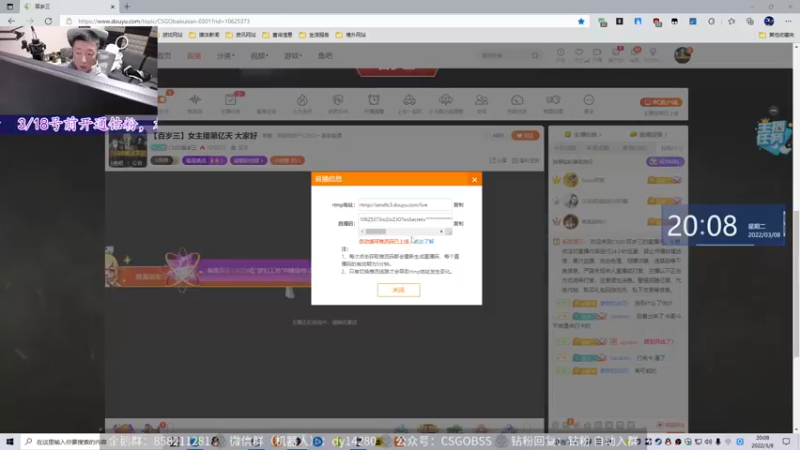Screen dimensions: 800x450
Task: Click the orange-outlined close button in dialog
Action: [398, 290]
